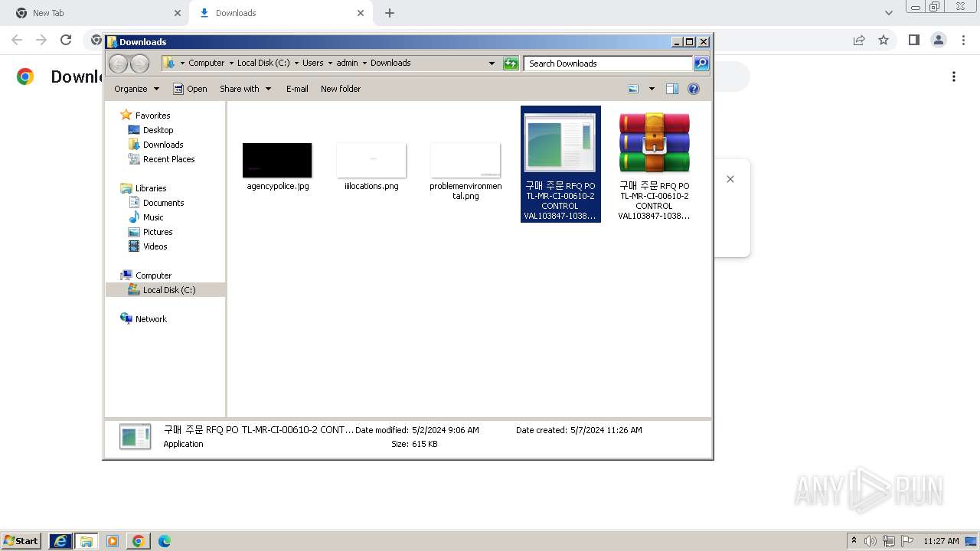Switch to the New Tab Chrome tab
Screen dimensions: 980x551
pyautogui.click(x=96, y=13)
